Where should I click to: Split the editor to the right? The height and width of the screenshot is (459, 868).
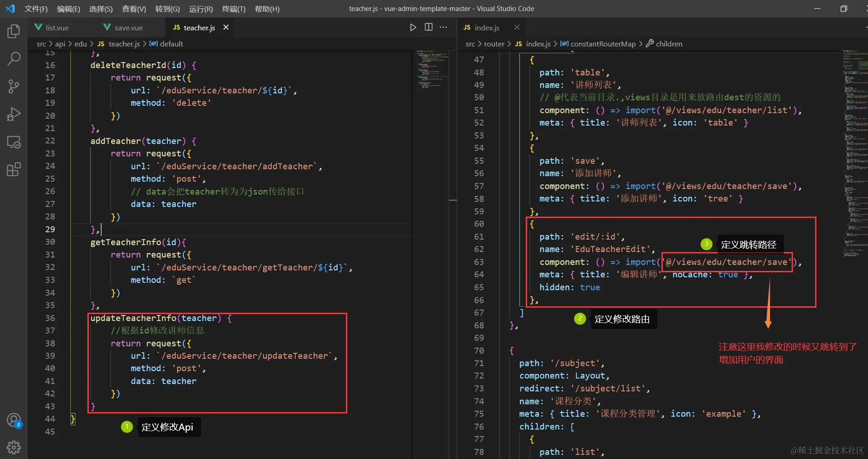(x=429, y=27)
